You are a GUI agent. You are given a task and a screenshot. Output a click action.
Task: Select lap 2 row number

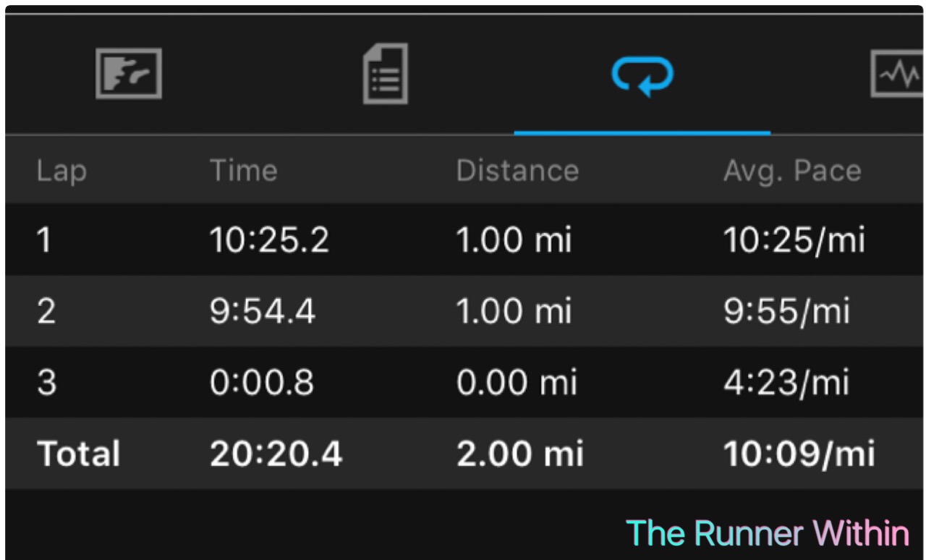(46, 312)
